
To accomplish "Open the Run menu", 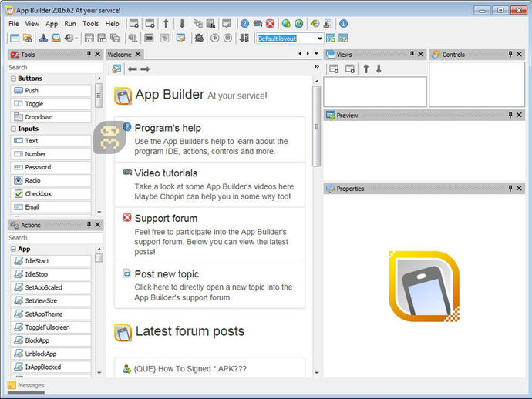I will point(70,24).
